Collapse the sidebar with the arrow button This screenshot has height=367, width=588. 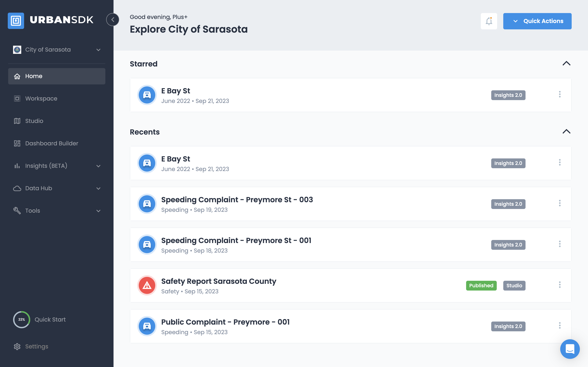[x=113, y=20]
